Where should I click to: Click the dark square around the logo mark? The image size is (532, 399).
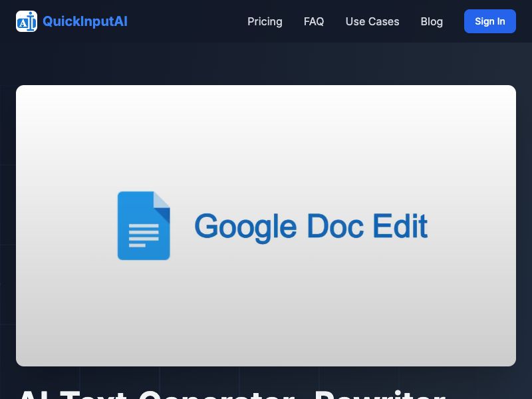tap(27, 21)
